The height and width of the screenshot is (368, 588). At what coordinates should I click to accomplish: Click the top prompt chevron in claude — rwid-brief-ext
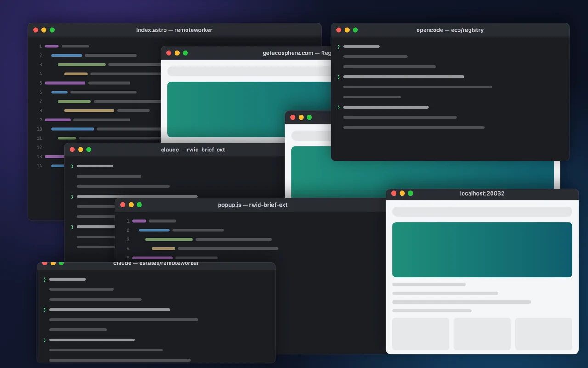(x=72, y=166)
